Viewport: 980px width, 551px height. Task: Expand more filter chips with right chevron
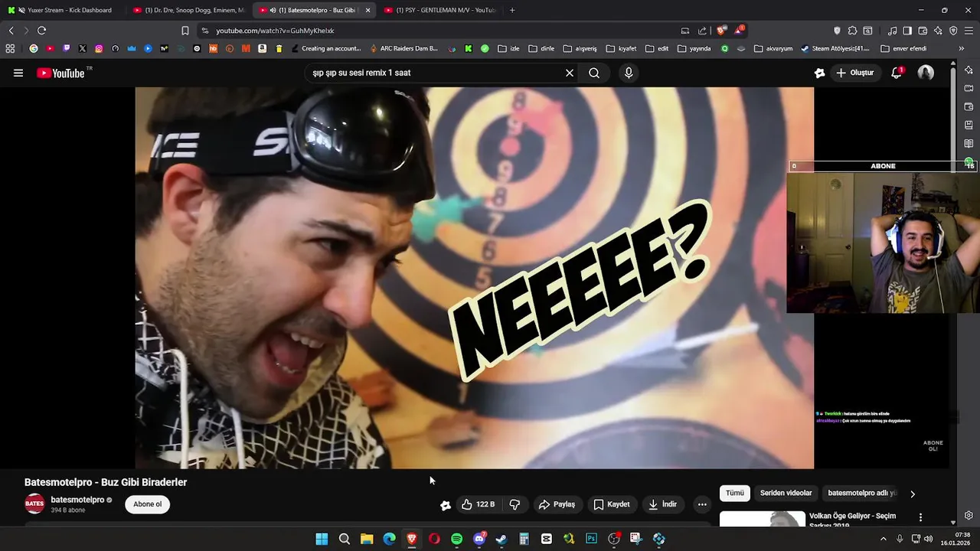(913, 494)
